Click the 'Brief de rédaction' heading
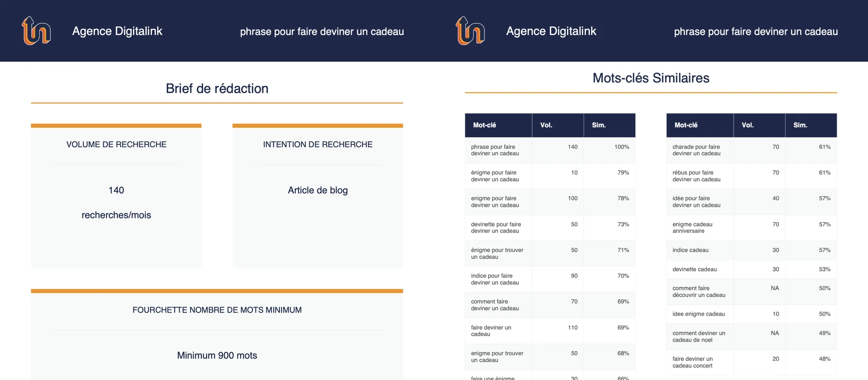The image size is (868, 380). point(217,88)
